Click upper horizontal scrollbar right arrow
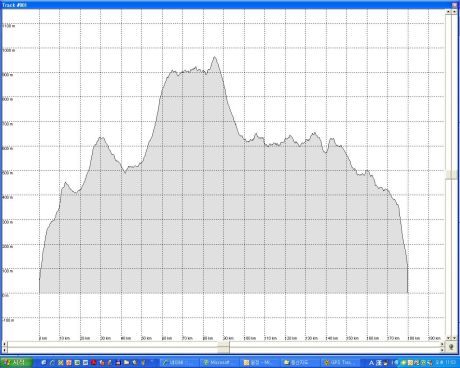 442,344
